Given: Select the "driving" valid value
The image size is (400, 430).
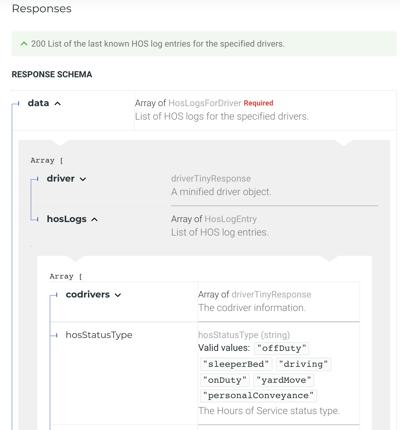Looking at the screenshot, I should coord(303,364).
